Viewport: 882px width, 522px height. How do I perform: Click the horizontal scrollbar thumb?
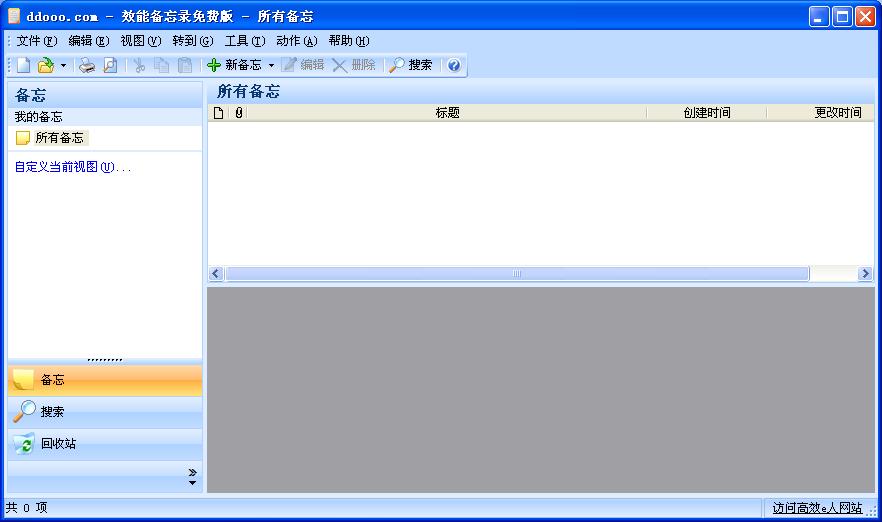[x=517, y=274]
